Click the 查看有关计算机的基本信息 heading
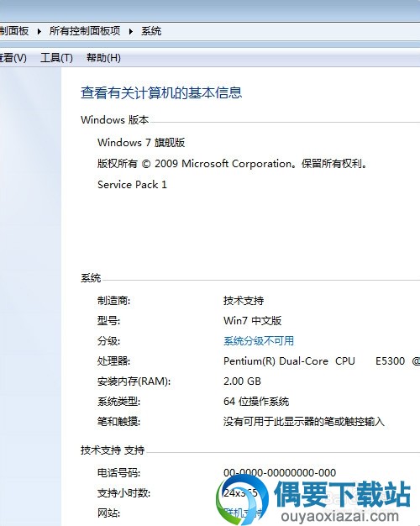The width and height of the screenshot is (420, 526). pos(161,92)
